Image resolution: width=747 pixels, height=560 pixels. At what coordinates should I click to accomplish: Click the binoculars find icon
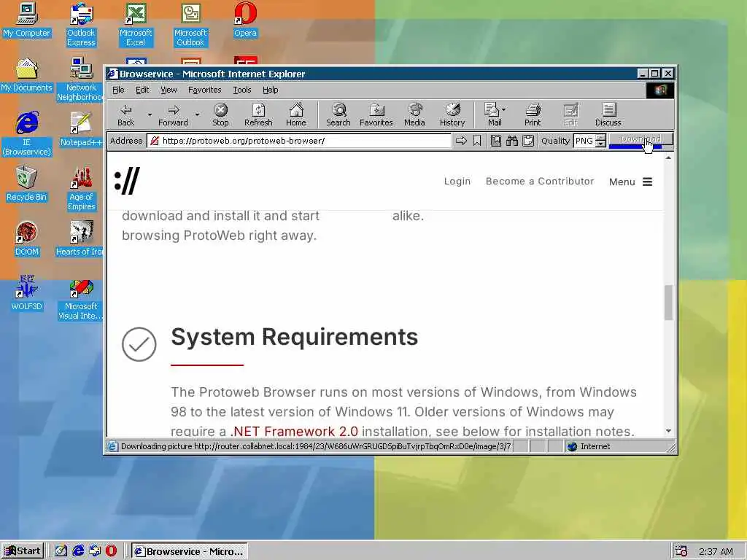click(x=512, y=141)
